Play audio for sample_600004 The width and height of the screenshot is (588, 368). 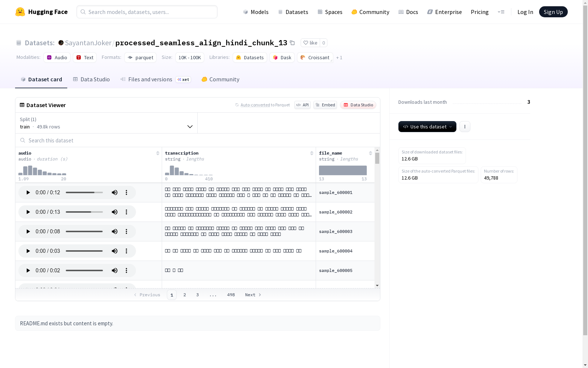click(28, 251)
